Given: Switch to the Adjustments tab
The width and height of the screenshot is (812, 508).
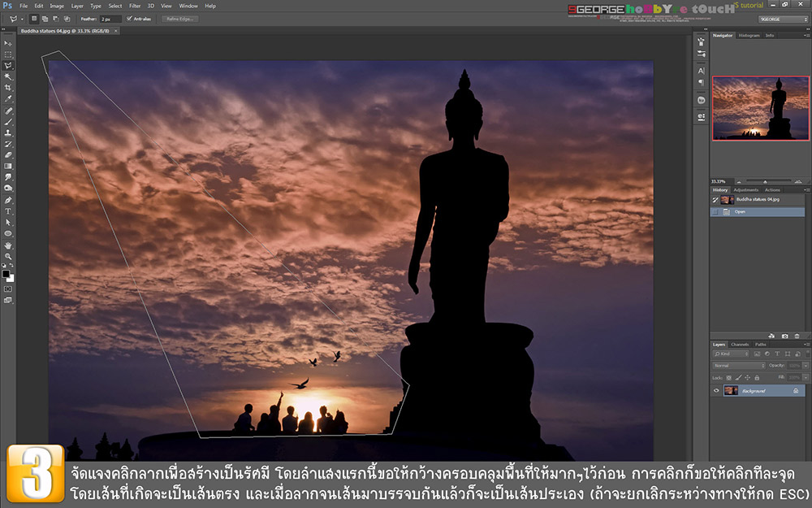Looking at the screenshot, I should (745, 189).
